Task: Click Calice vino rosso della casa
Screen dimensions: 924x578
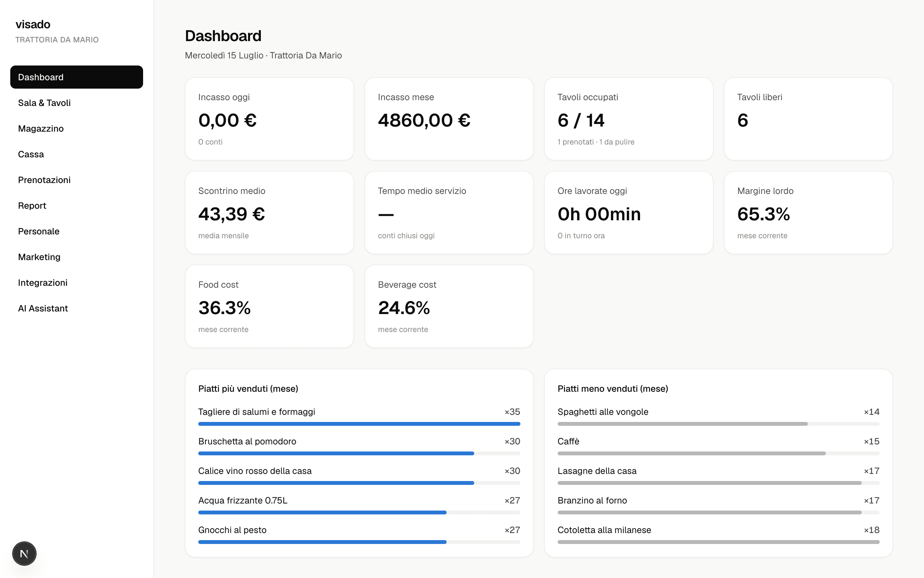Action: 359,476
